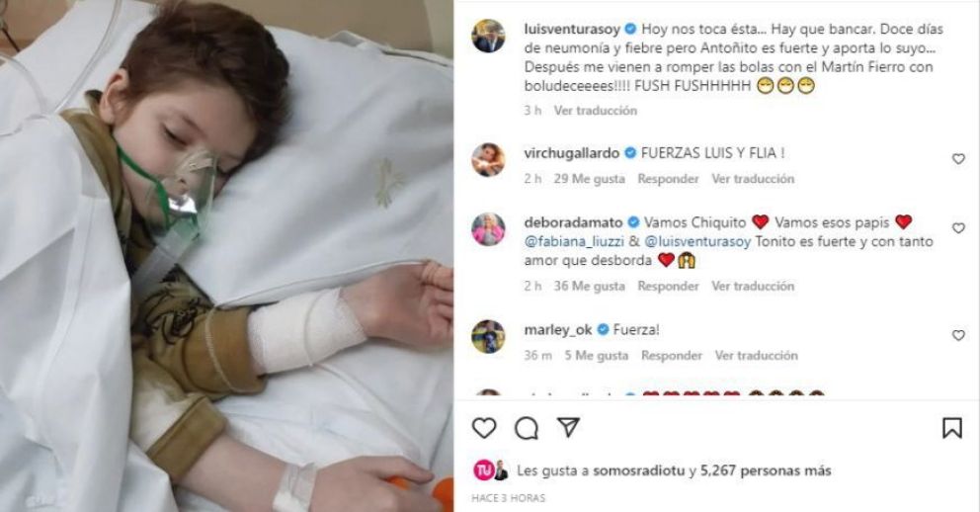Image resolution: width=980 pixels, height=512 pixels.
Task: Click the virchugallardo username
Action: point(571,153)
